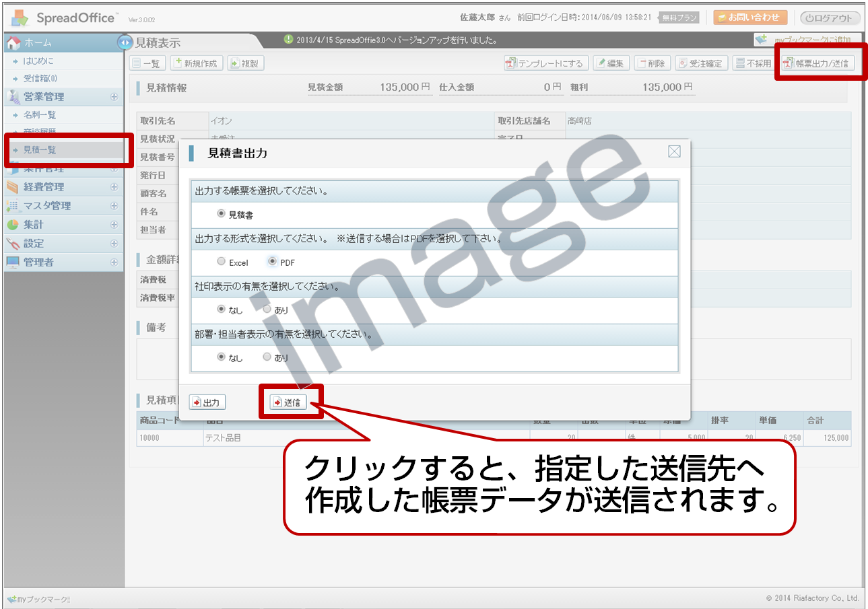The image size is (868, 609).
Task: Click the 備考 text area
Action: pyautogui.click(x=494, y=359)
